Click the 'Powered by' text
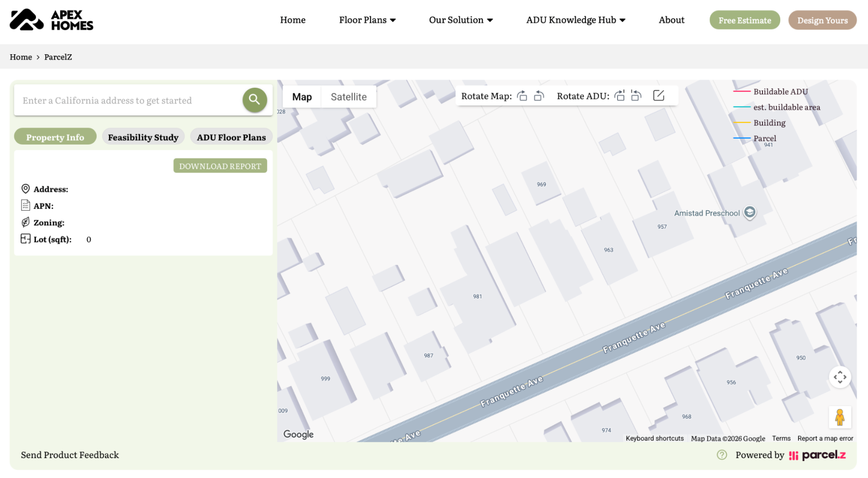Viewport: 868px width, 478px height. click(759, 455)
